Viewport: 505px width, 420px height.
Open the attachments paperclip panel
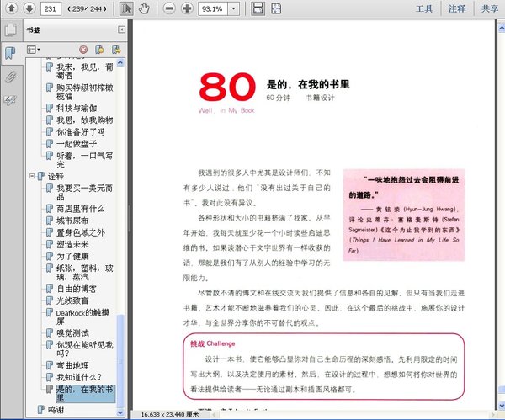[10, 76]
